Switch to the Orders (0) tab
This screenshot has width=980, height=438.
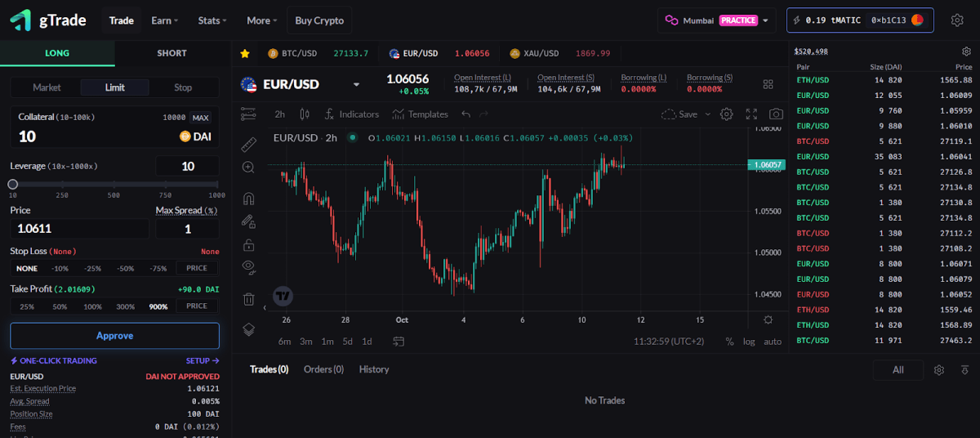(323, 369)
